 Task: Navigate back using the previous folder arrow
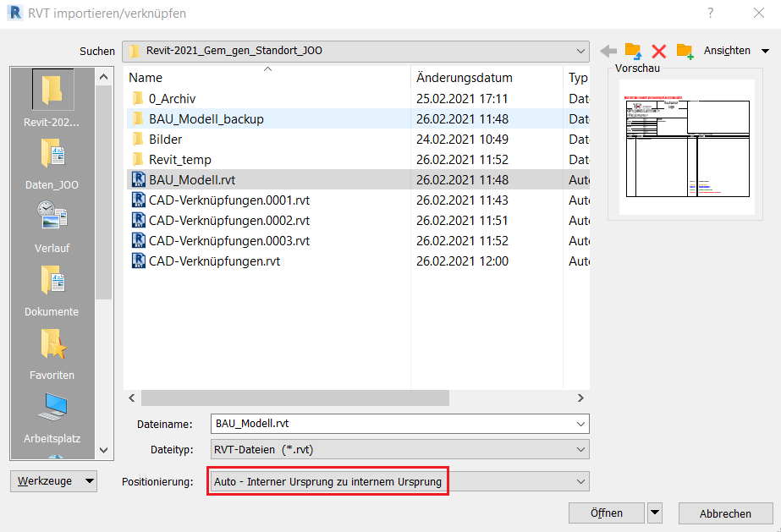point(608,51)
